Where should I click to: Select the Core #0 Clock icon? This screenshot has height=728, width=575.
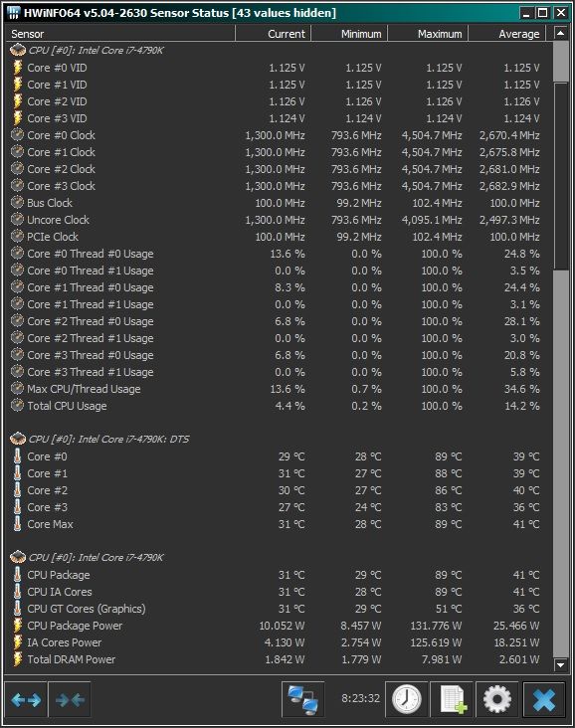(17, 135)
